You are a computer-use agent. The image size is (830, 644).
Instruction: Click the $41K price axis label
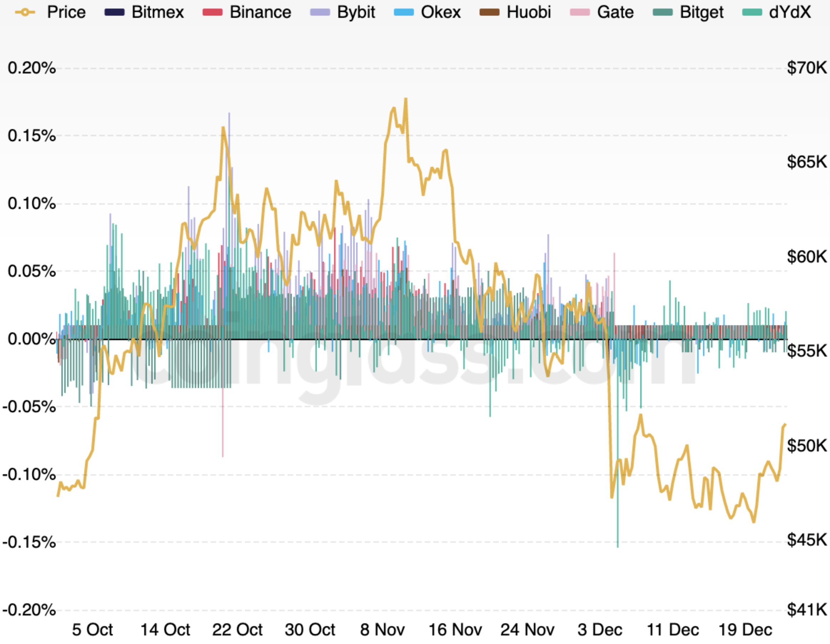click(x=807, y=610)
